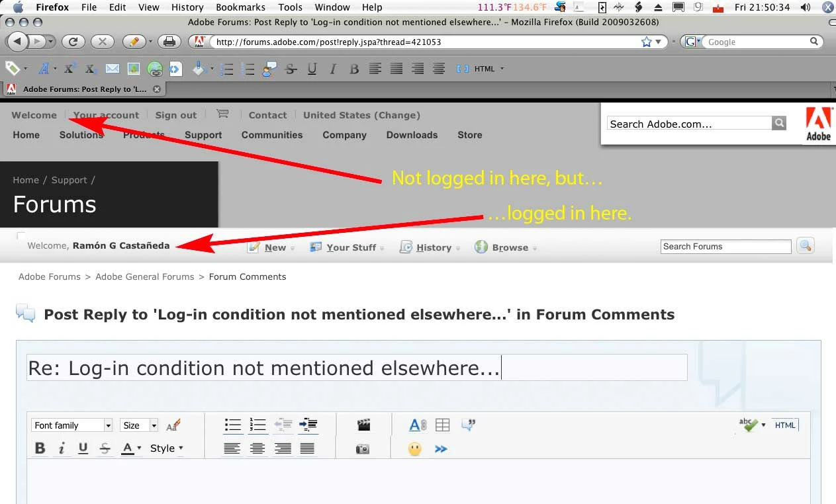Click the Search Forums input field

[725, 247]
